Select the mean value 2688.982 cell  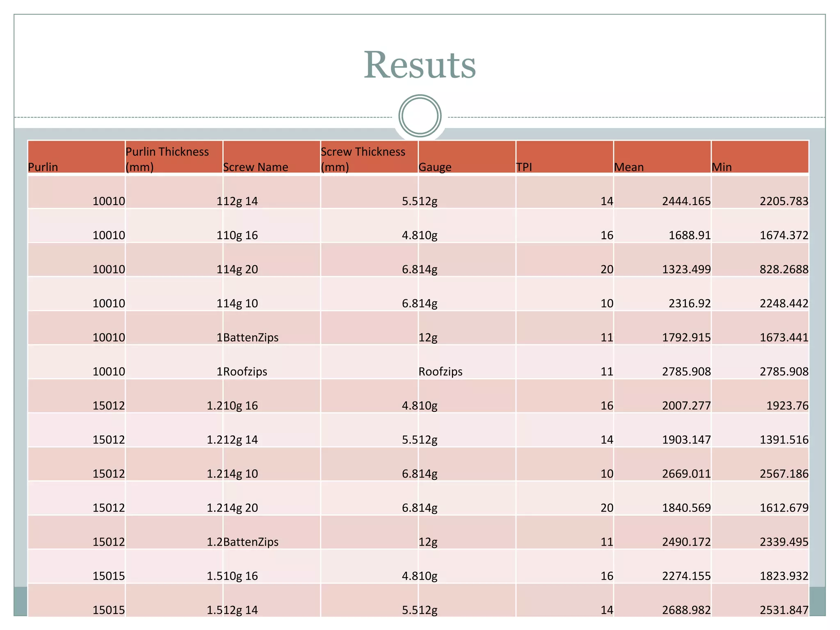pyautogui.click(x=662, y=600)
